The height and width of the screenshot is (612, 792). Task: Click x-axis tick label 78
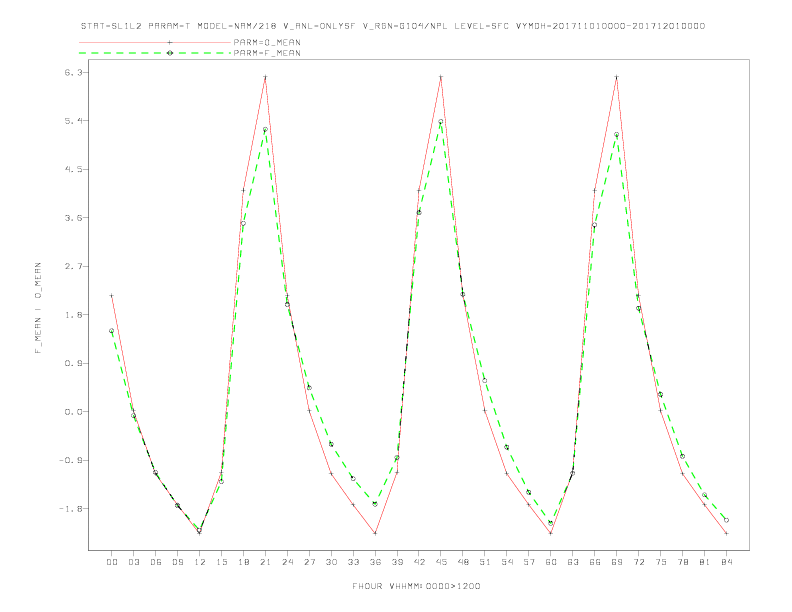(x=683, y=562)
